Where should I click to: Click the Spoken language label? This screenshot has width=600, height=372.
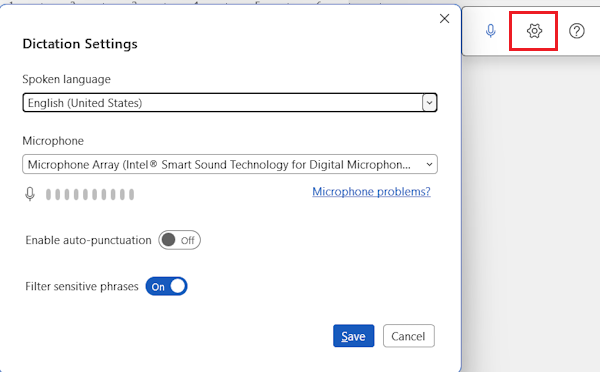click(67, 79)
